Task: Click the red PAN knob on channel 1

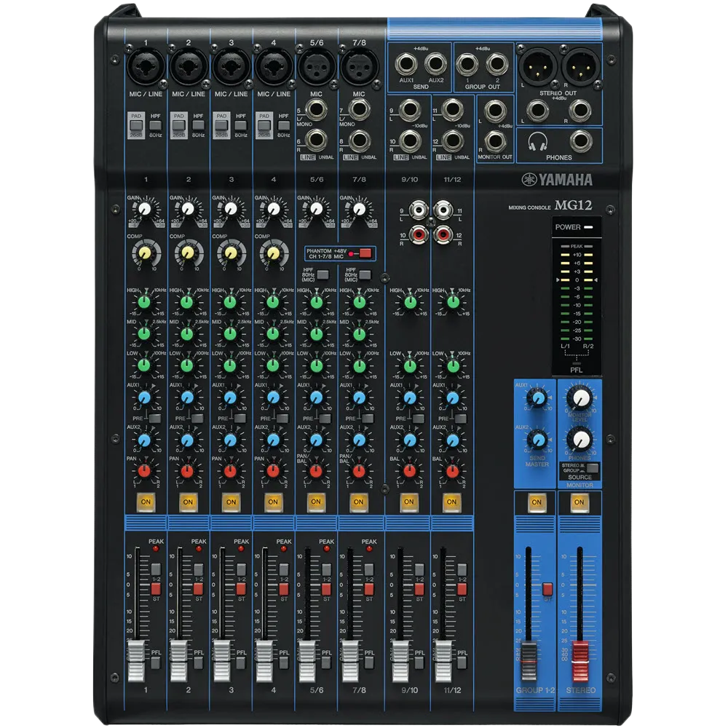Action: click(x=145, y=471)
